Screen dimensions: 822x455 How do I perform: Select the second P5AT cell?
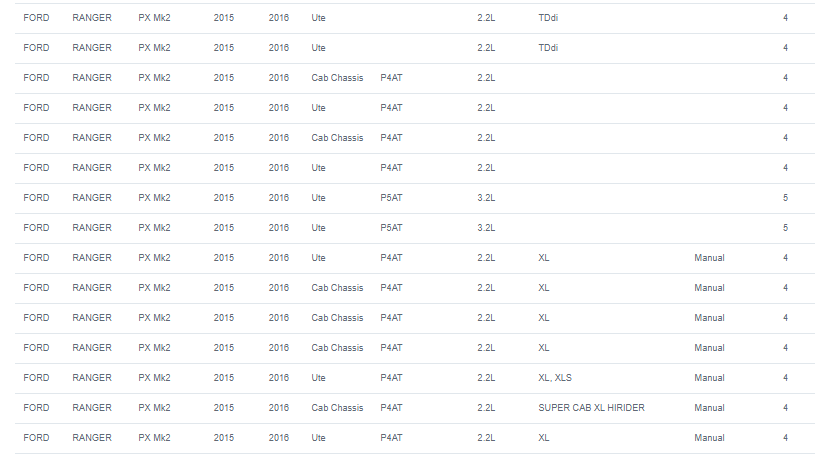391,228
